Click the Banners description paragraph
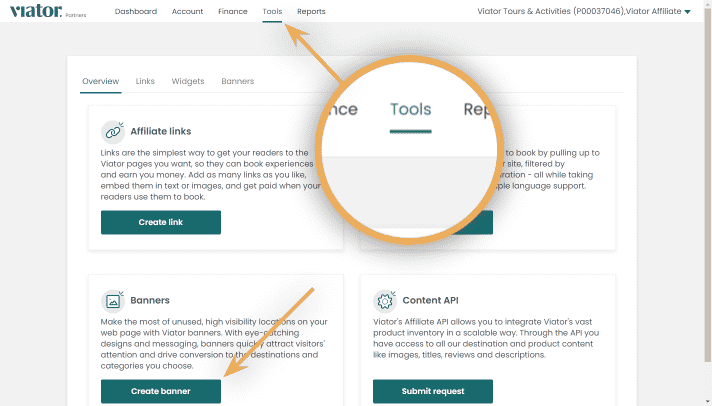 (x=214, y=344)
